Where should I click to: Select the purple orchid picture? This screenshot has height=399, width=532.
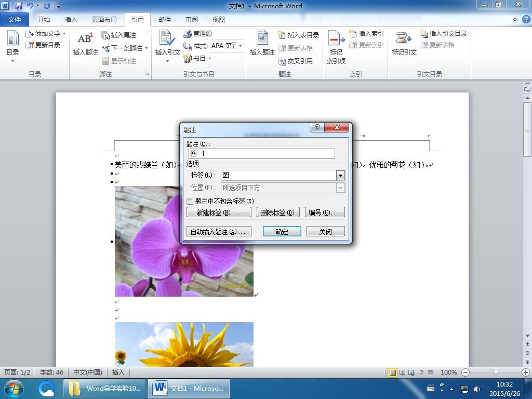click(184, 268)
